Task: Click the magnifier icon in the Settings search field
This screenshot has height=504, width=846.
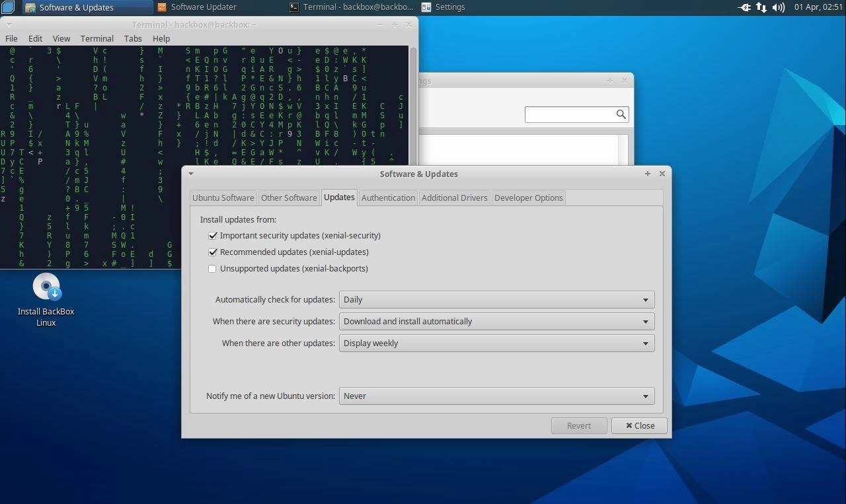Action: coord(621,114)
